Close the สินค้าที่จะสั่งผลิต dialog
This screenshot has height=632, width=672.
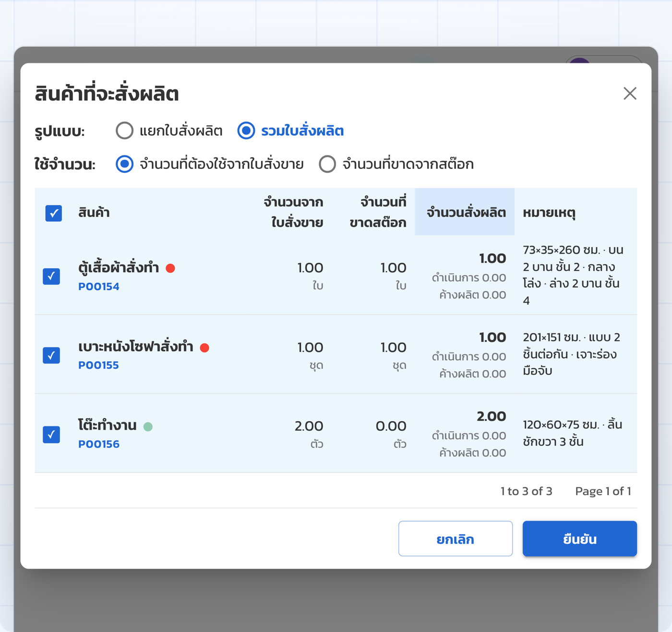(630, 93)
